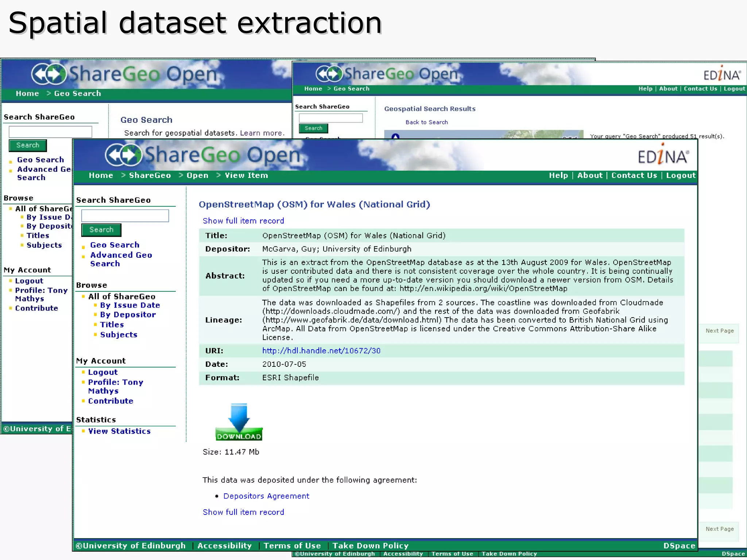
Task: Click Geo Search breadcrumb in Geo Search window
Action: [x=77, y=94]
